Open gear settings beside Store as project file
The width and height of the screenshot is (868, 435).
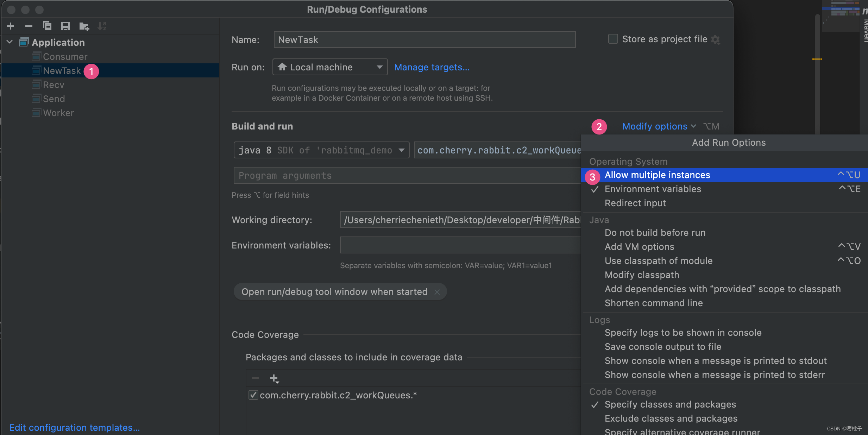coord(716,39)
